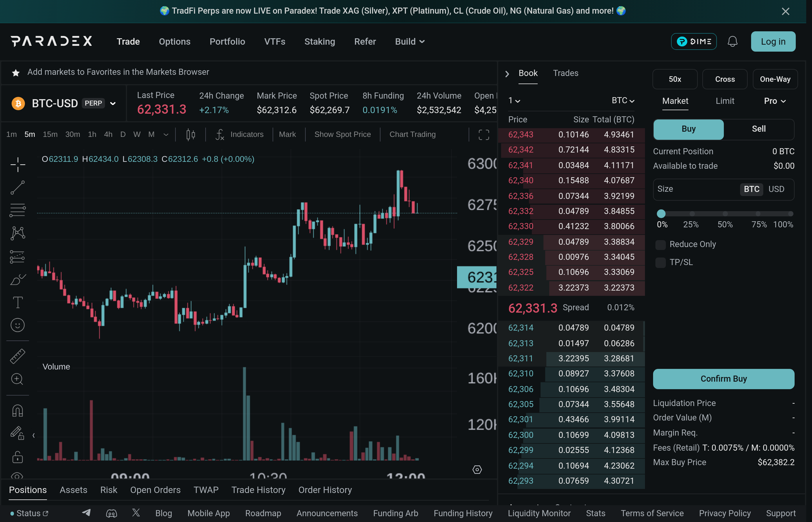Switch order side to Sell
Viewport: 812px width, 522px height.
[x=758, y=129]
